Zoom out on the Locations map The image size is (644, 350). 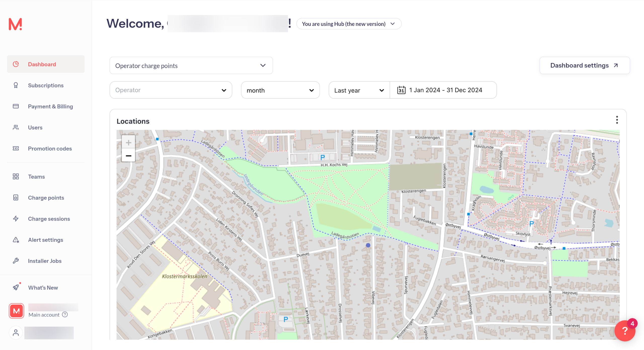pyautogui.click(x=128, y=156)
